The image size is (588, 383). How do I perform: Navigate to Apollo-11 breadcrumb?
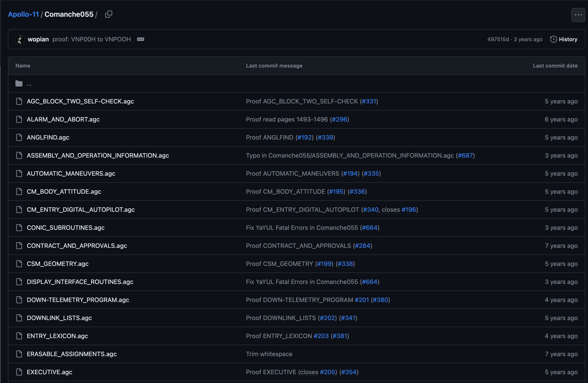coord(24,14)
